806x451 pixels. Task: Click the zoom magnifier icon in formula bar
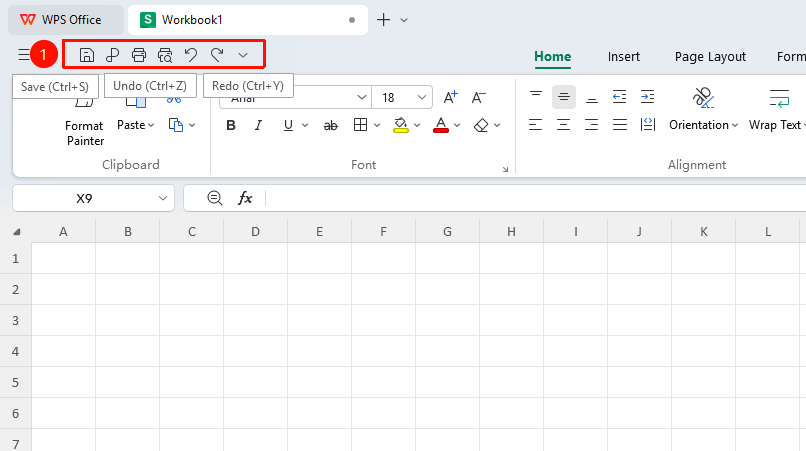[214, 198]
